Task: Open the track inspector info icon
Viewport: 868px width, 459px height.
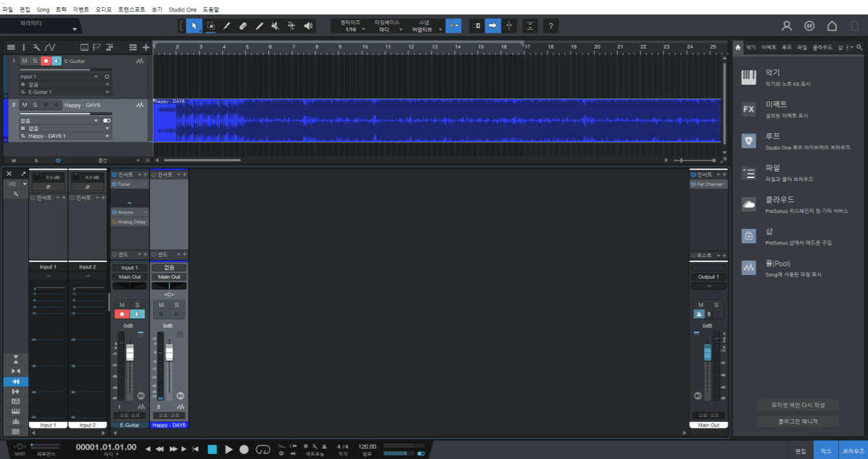Action: click(x=24, y=47)
